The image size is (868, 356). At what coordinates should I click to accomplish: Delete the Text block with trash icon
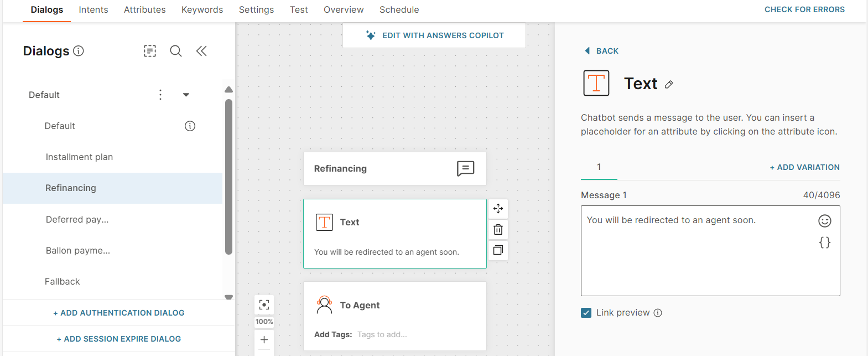tap(498, 229)
